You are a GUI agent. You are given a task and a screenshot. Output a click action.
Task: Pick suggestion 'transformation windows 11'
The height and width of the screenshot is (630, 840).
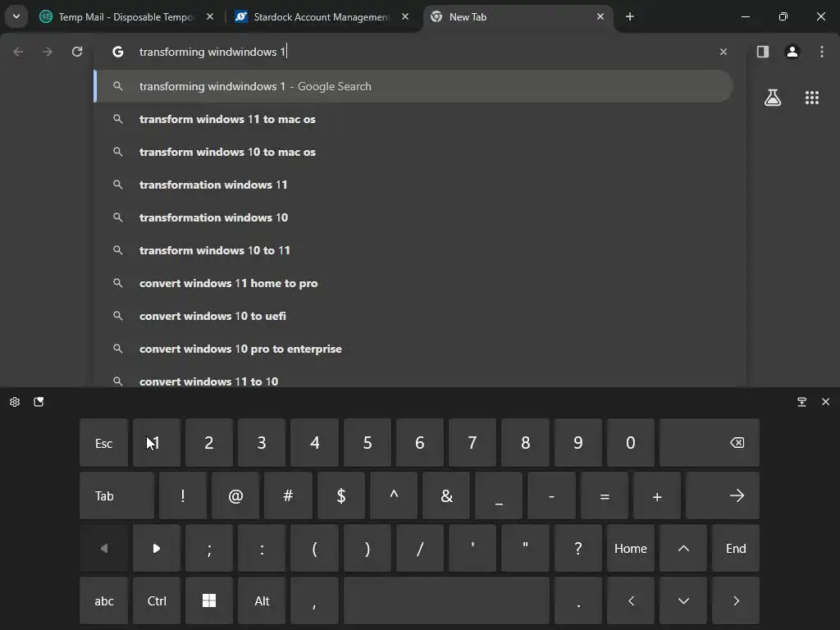tap(413, 185)
